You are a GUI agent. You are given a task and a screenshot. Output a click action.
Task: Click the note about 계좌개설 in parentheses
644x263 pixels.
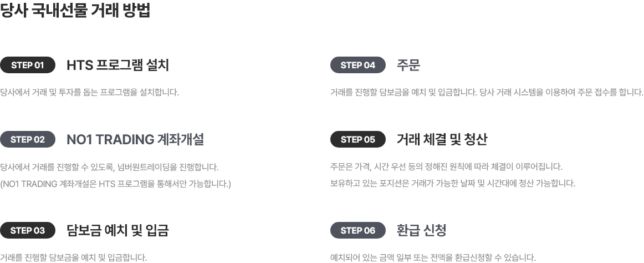[x=115, y=184]
